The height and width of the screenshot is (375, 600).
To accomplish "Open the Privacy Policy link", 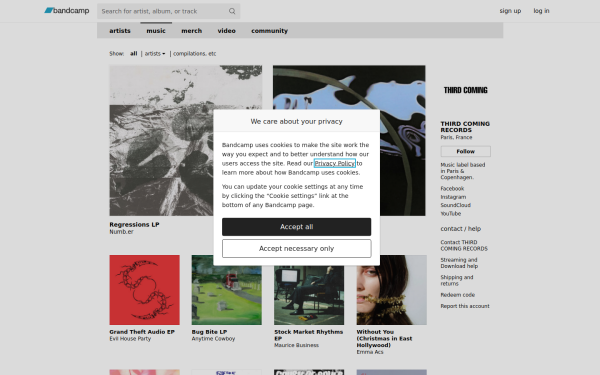I will [335, 163].
